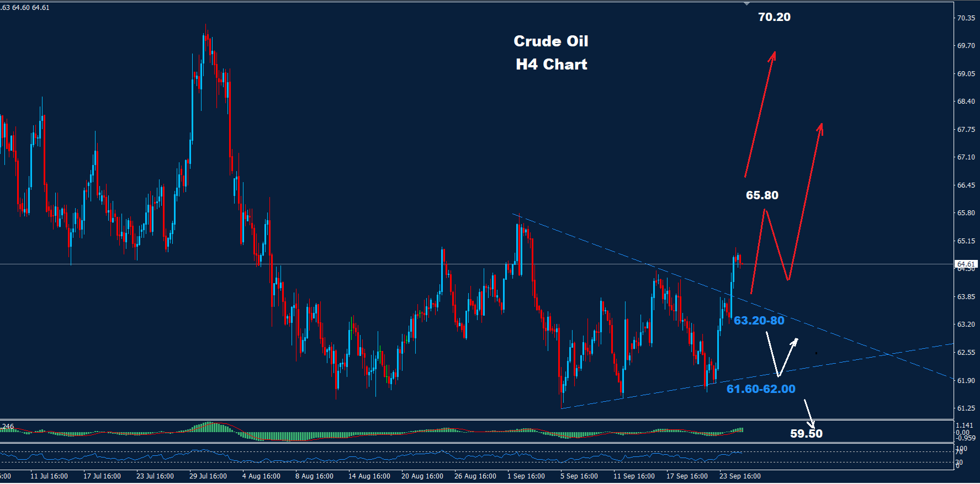Select the blue 63.20-80 level label
This screenshot has height=484, width=980.
[759, 321]
